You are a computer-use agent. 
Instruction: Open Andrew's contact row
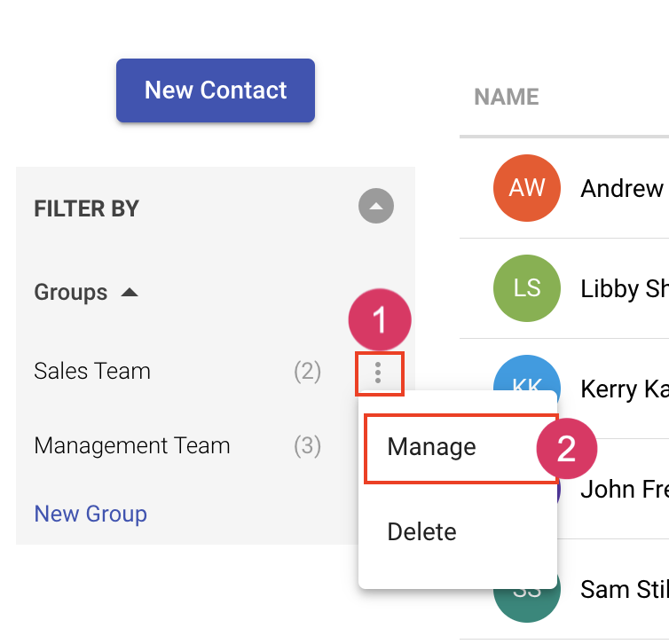click(622, 188)
